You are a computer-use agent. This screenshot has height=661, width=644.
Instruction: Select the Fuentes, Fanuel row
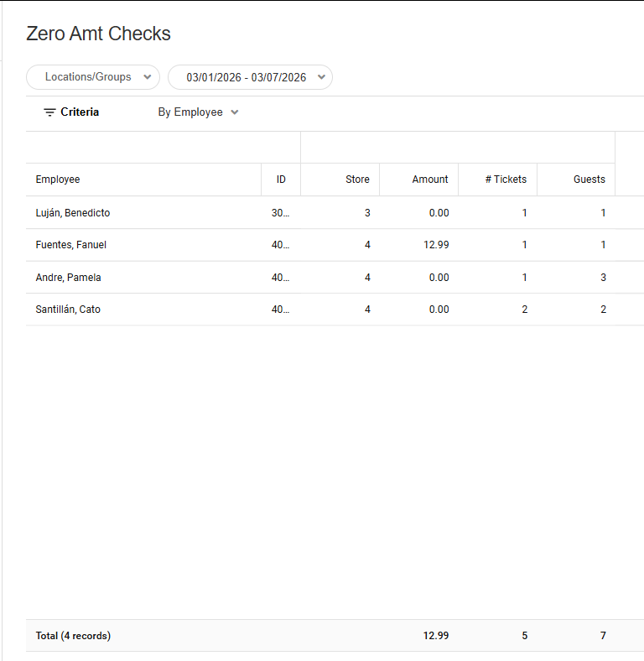[x=71, y=245]
